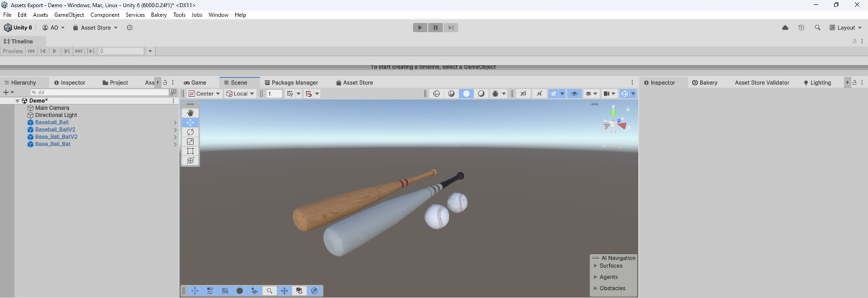Step one frame forward

[451, 27]
